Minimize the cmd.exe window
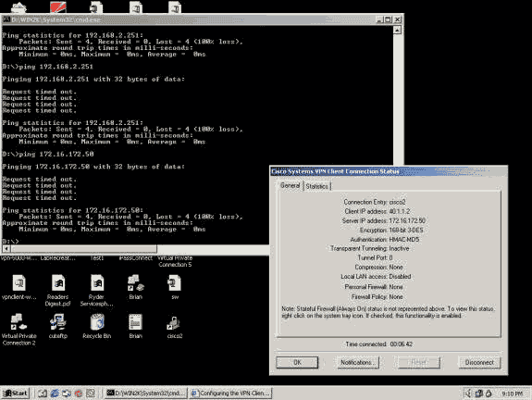Viewport: 532px width, 400px height. tap(380, 19)
